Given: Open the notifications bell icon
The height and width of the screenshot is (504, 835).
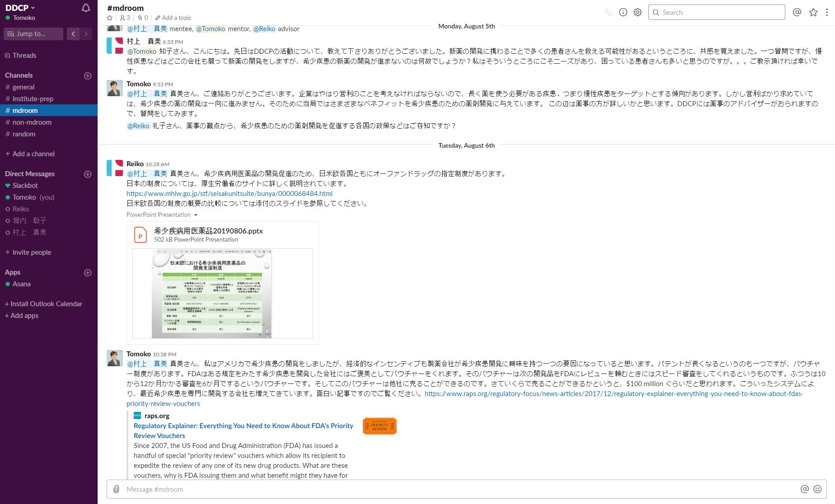Looking at the screenshot, I should 86,8.
